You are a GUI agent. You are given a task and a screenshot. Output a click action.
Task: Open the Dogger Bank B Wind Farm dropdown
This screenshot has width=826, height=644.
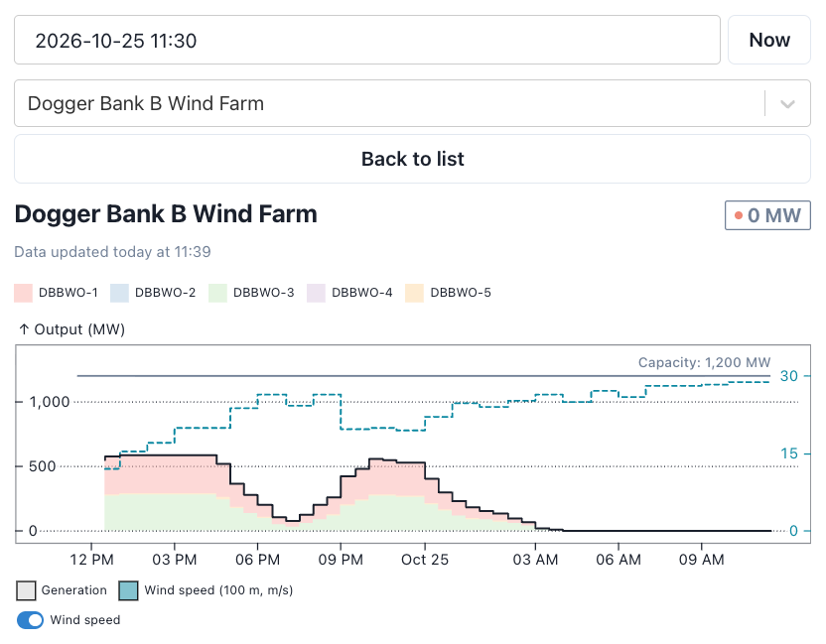412,103
